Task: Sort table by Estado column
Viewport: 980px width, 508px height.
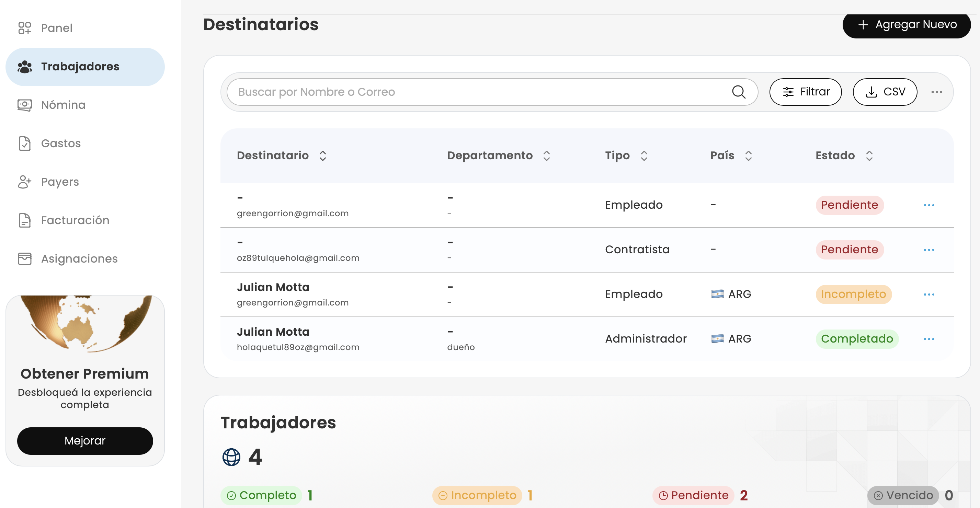Action: (869, 155)
